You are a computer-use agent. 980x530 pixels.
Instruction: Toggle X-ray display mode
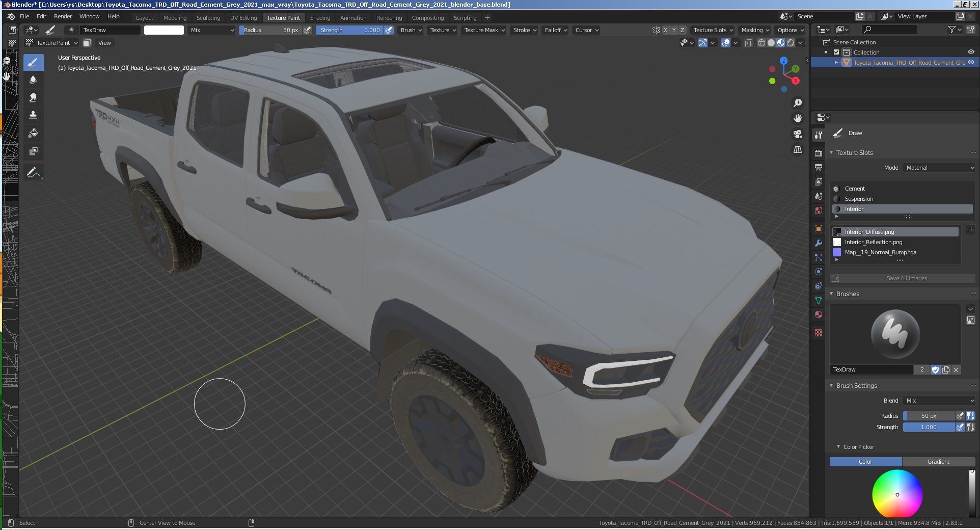tap(749, 43)
